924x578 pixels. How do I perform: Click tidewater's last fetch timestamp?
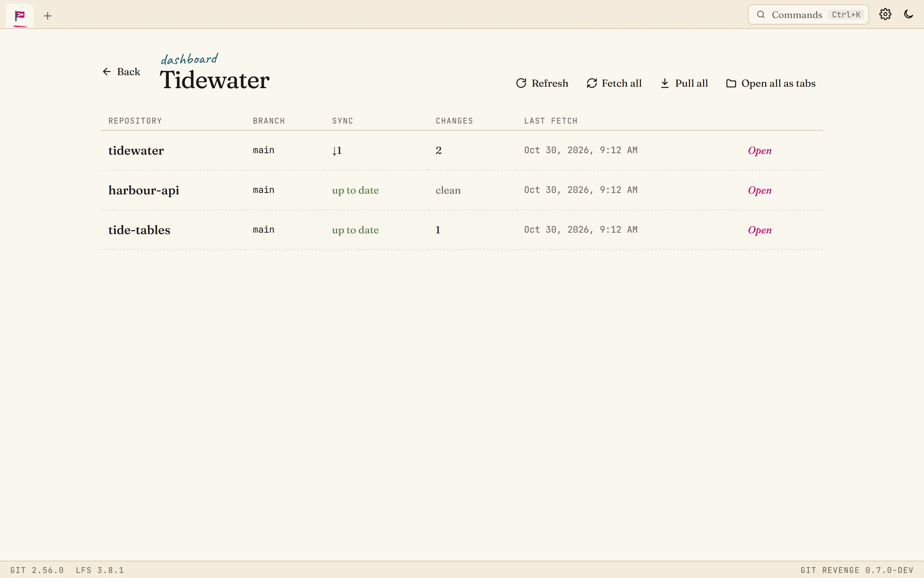tap(581, 150)
